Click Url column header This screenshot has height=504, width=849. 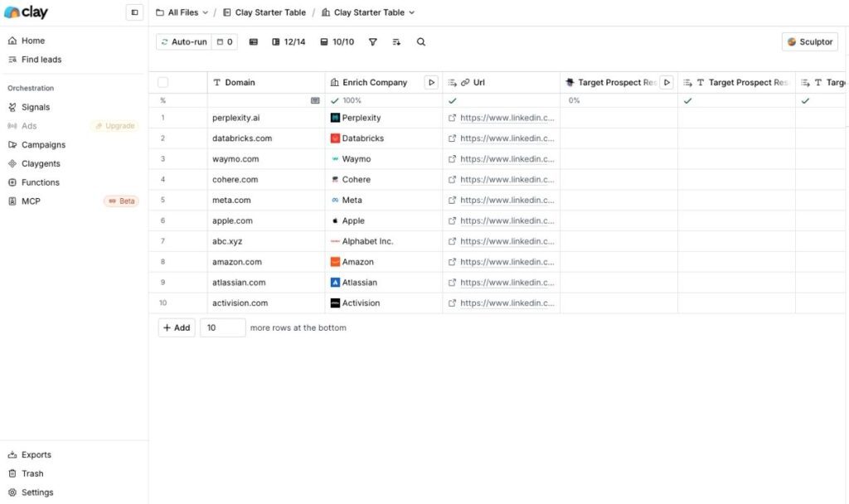tap(502, 82)
